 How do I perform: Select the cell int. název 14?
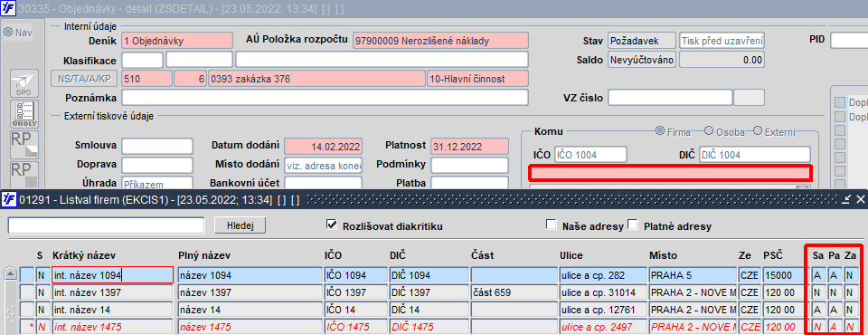tap(112, 310)
